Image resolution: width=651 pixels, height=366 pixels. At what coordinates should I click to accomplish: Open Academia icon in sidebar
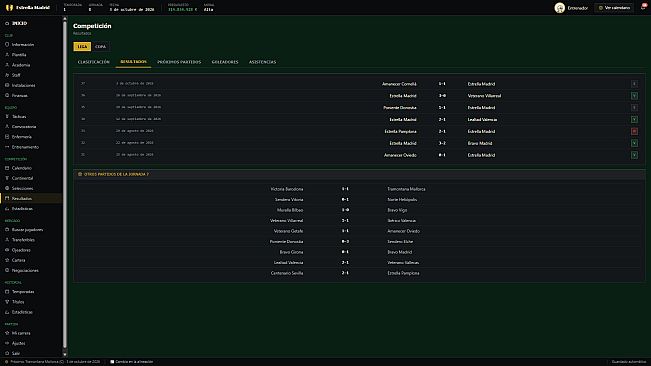tap(7, 65)
